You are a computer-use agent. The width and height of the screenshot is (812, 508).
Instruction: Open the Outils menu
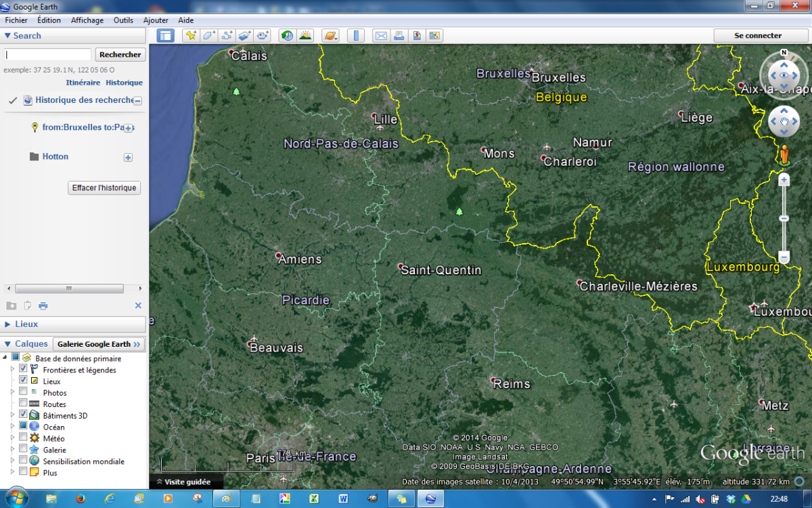[123, 20]
